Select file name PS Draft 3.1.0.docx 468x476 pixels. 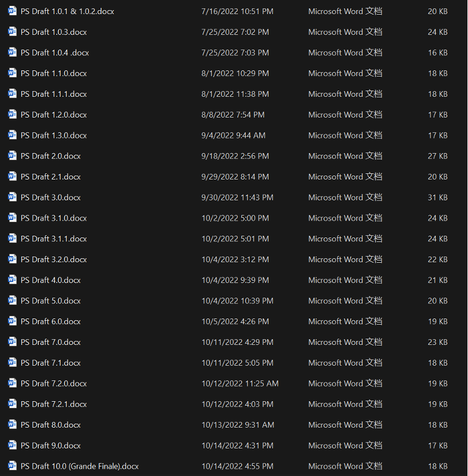[54, 218]
